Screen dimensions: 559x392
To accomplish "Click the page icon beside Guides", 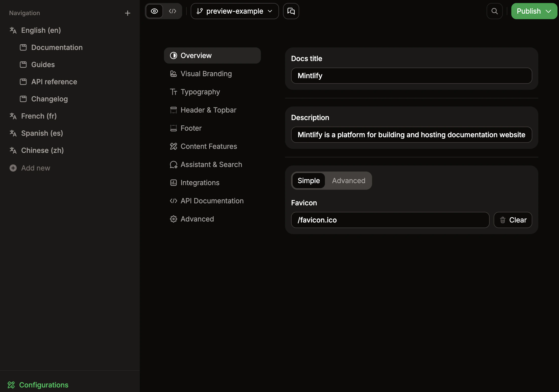I will click(23, 65).
